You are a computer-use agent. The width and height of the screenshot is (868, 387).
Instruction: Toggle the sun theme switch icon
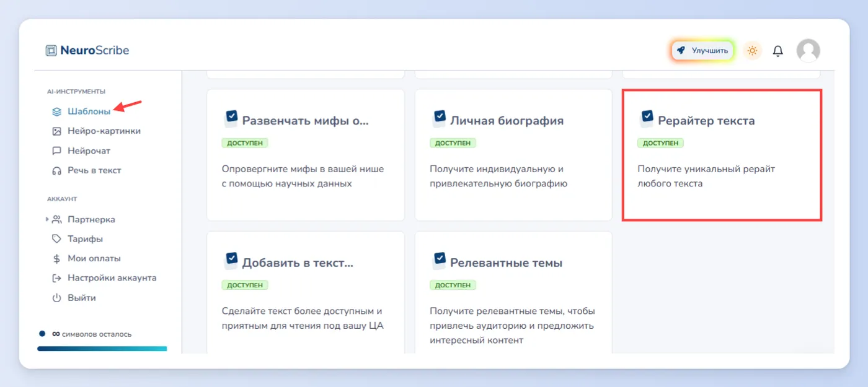pyautogui.click(x=752, y=51)
